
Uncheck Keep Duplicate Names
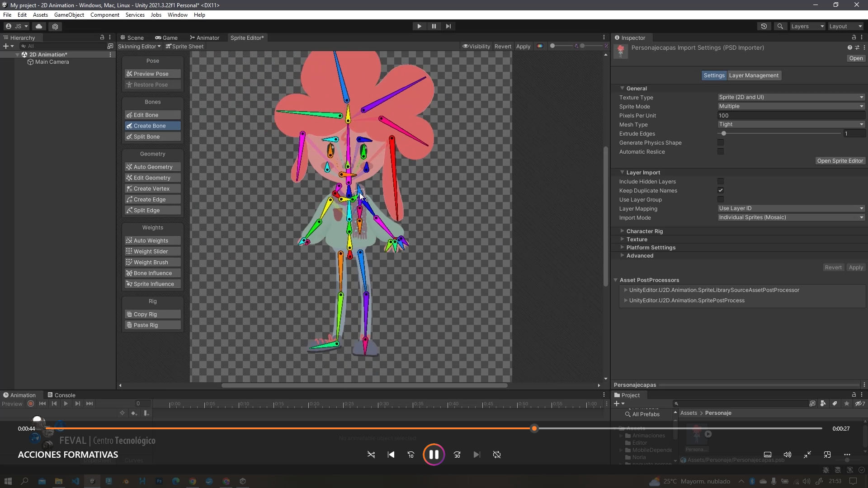[x=721, y=190]
